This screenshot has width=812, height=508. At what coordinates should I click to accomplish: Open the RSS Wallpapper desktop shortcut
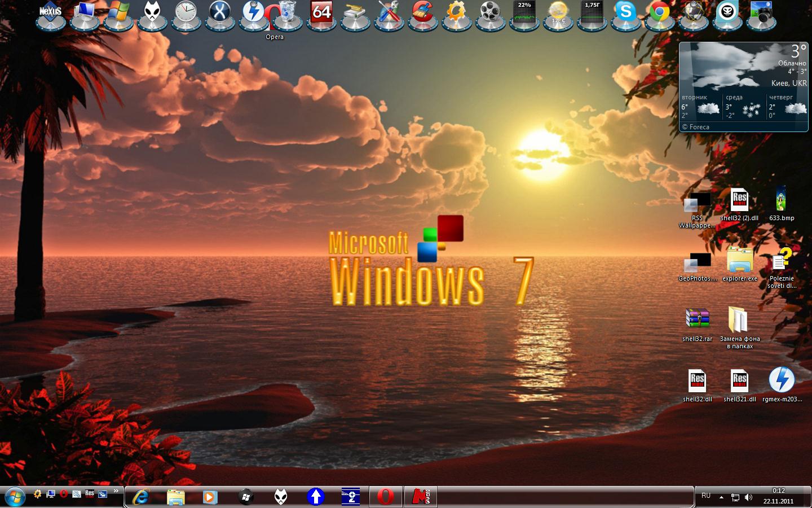pos(698,207)
